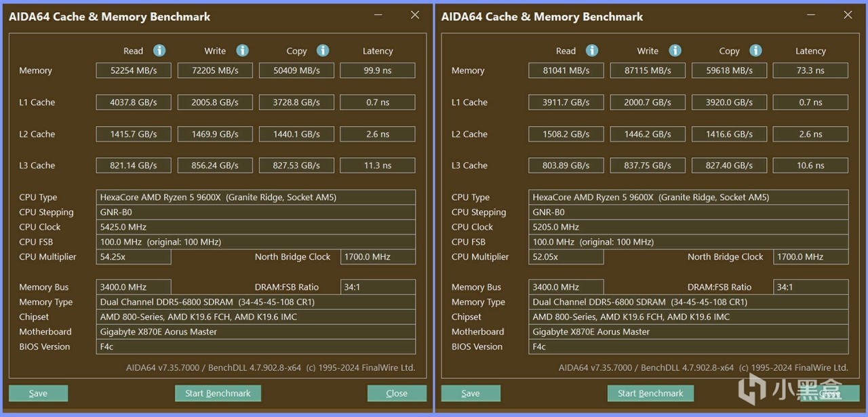868x417 pixels.
Task: Click L1 Cache Read value 3911.7 GB/s
Action: (566, 102)
